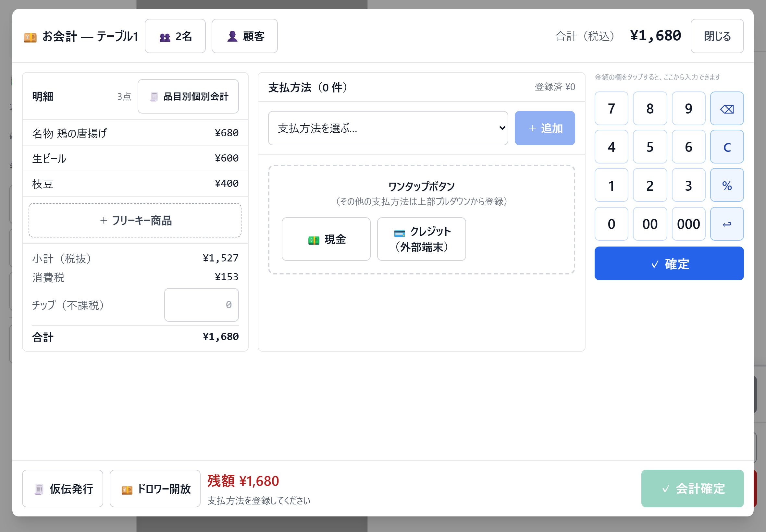Click the 小計（税抜） ¥1,527 row
The image size is (766, 532).
135,258
